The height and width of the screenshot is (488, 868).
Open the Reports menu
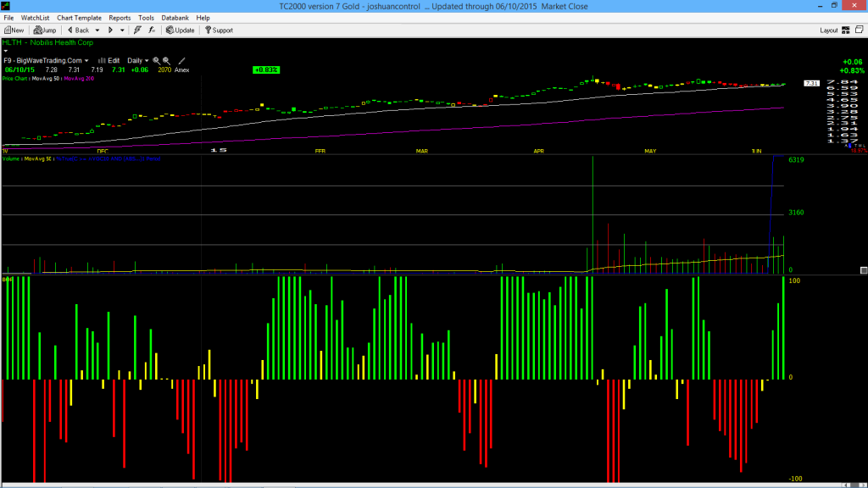(120, 18)
